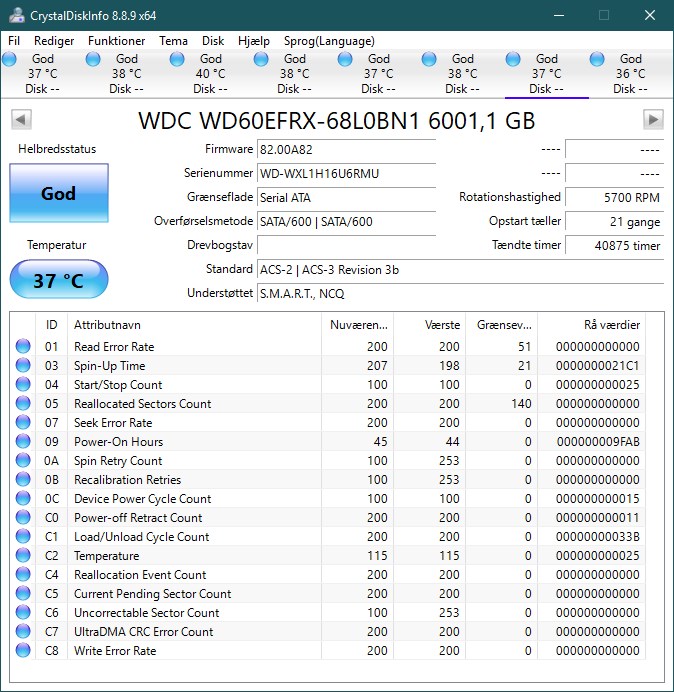Switch to the disk tab showing 36 °C
The width and height of the screenshot is (674, 692).
point(630,74)
